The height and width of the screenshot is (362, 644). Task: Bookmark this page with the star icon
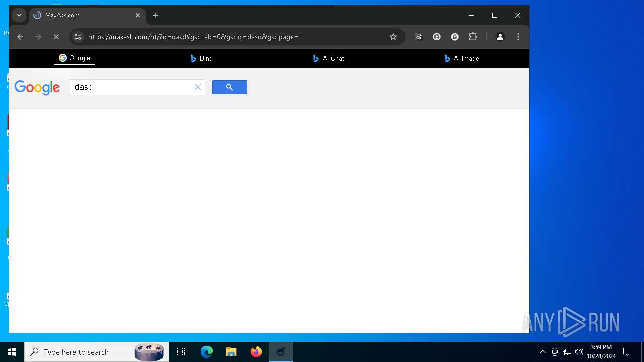tap(393, 37)
